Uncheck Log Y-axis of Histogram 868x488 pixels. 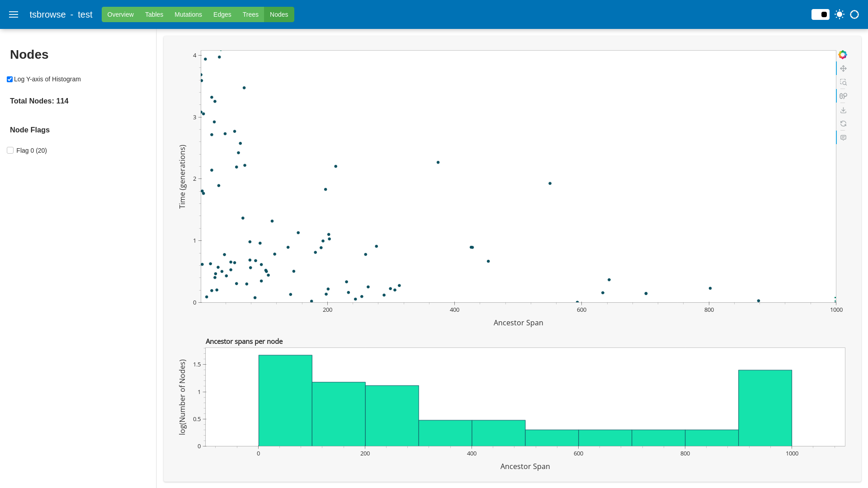[9, 80]
